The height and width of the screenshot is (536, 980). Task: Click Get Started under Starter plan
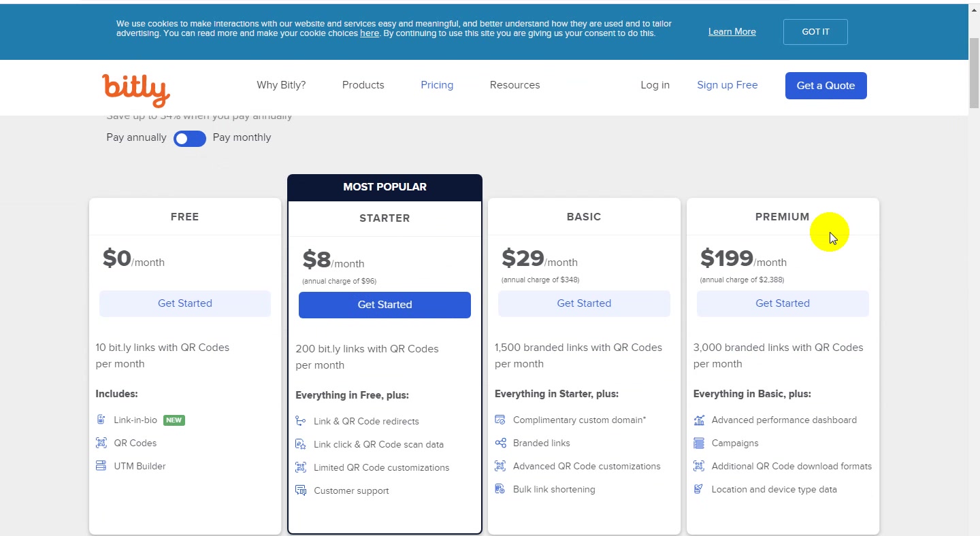pos(385,305)
